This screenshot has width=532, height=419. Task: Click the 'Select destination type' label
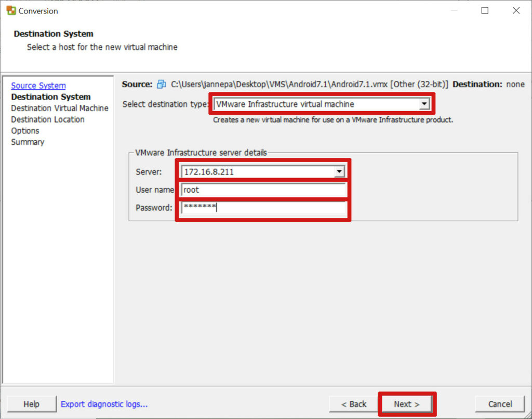165,104
